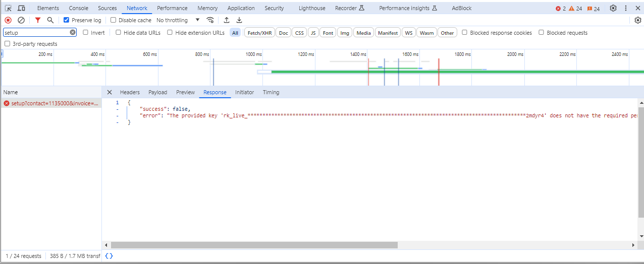Close the request details panel
Screen dimensions: 644x264
point(110,92)
